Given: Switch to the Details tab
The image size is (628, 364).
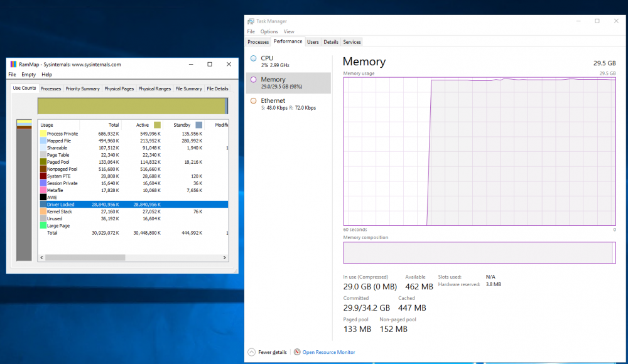Looking at the screenshot, I should coord(331,42).
